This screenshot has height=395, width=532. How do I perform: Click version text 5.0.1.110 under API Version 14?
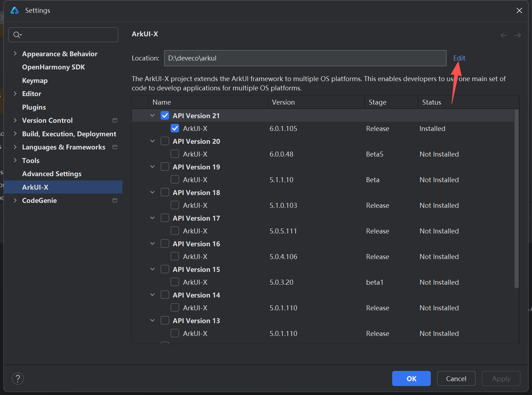(x=283, y=308)
